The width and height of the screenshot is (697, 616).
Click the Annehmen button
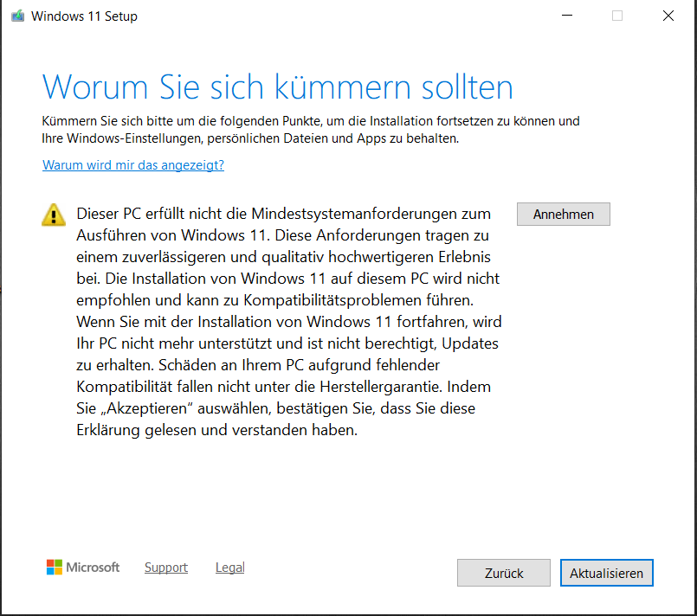point(563,214)
